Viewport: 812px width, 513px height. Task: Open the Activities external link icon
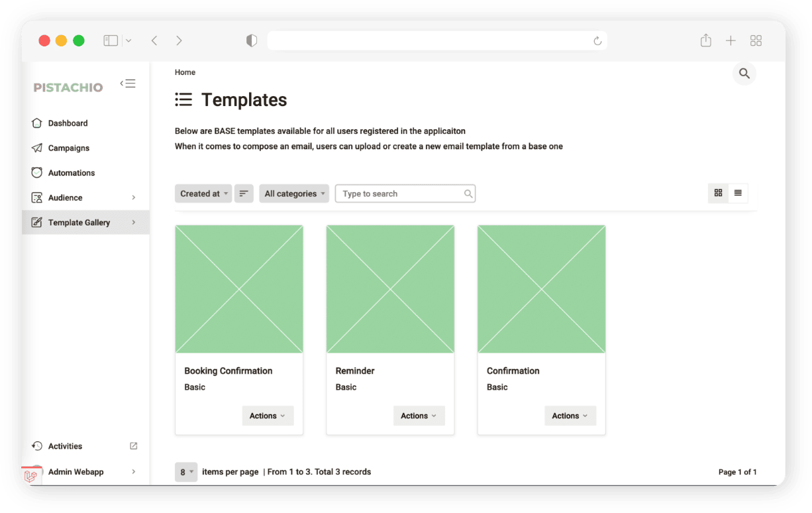[133, 446]
